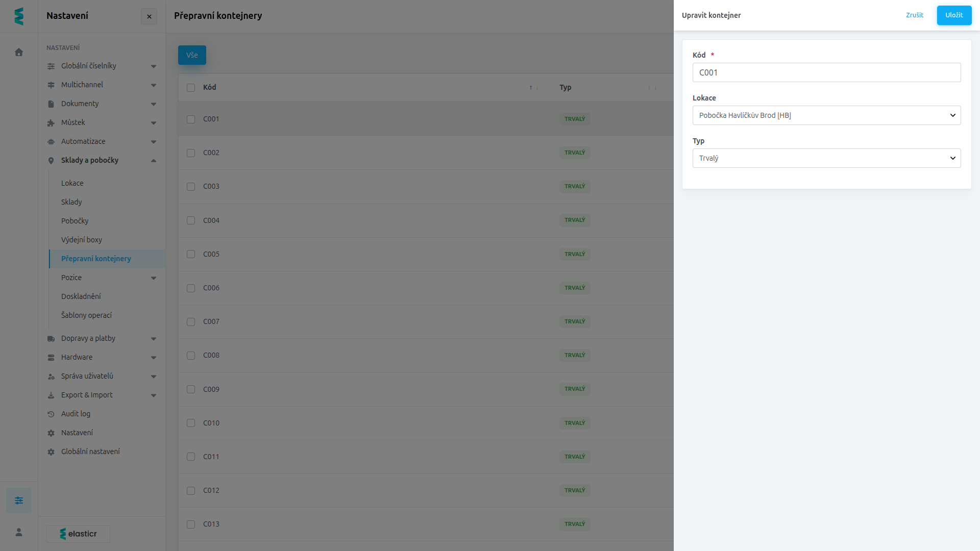Screen dimensions: 980x551
Task: Click the Hardware server icon
Action: [51, 358]
